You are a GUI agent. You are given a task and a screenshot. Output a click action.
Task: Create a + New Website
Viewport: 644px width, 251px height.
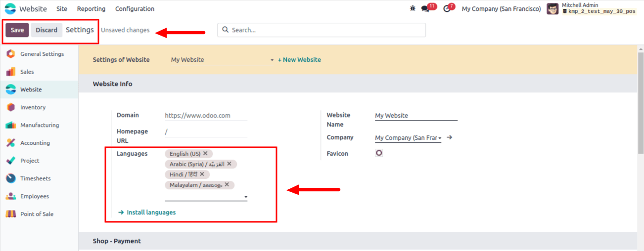coord(299,60)
